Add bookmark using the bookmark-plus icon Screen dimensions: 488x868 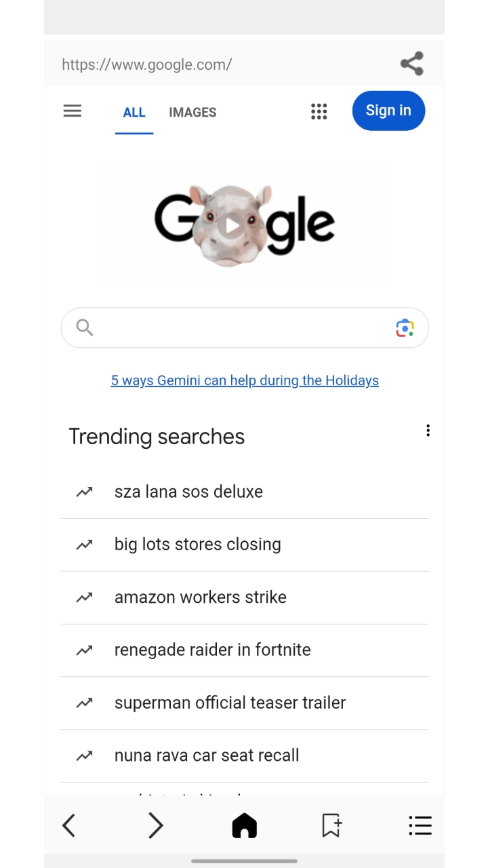click(x=331, y=825)
